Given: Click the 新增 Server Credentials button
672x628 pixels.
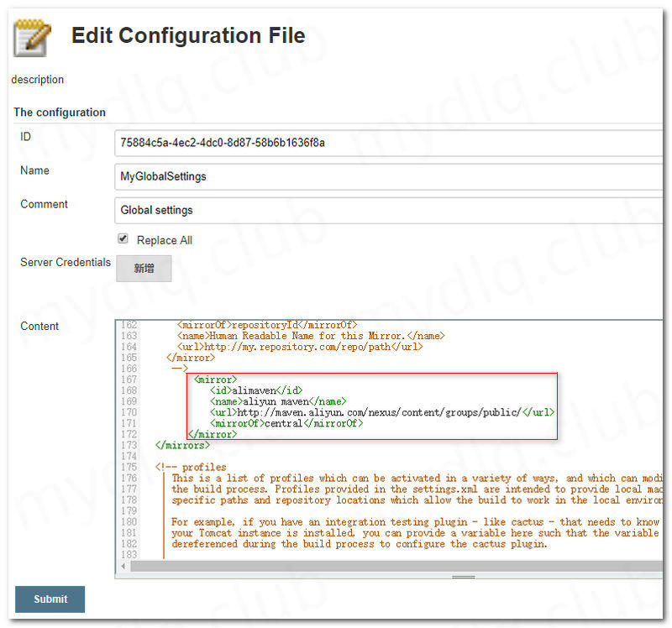Looking at the screenshot, I should 144,269.
